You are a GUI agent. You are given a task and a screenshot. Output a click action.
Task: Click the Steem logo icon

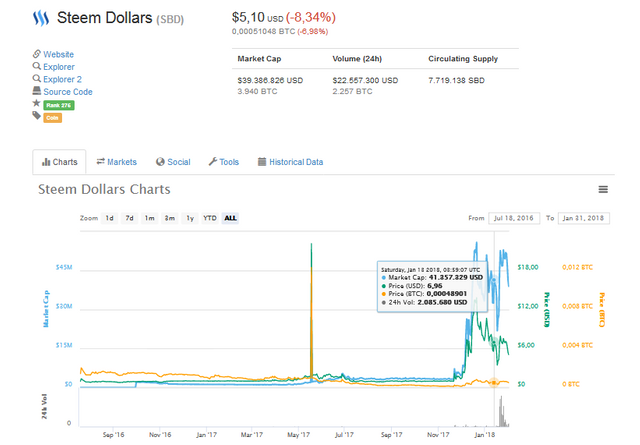(x=41, y=18)
